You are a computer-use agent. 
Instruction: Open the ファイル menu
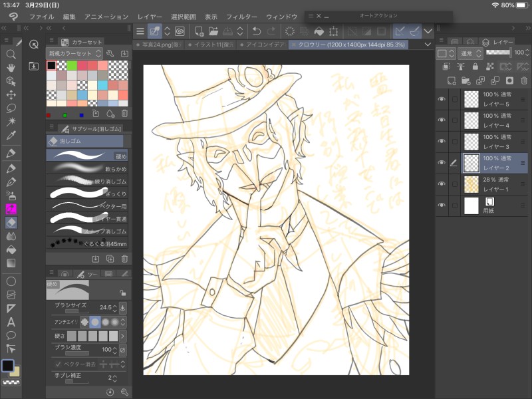point(41,17)
